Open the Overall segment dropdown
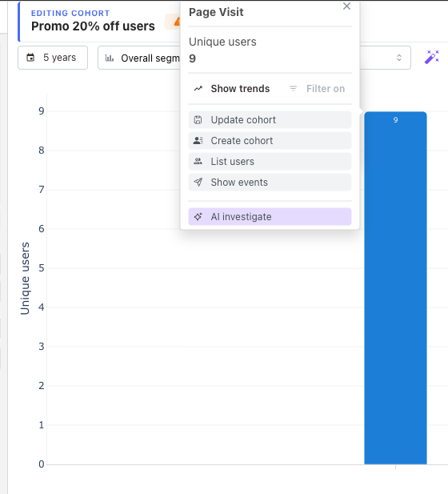 point(139,58)
